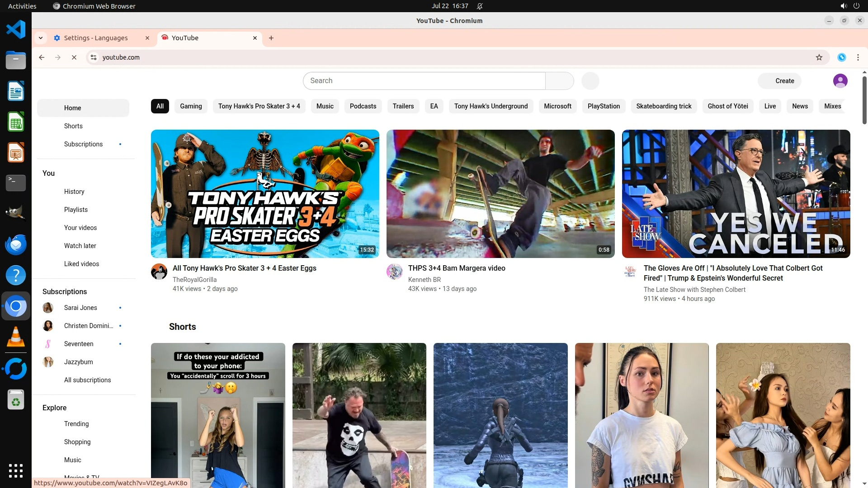Click in the YouTube search field
Image resolution: width=868 pixels, height=488 pixels.
424,81
